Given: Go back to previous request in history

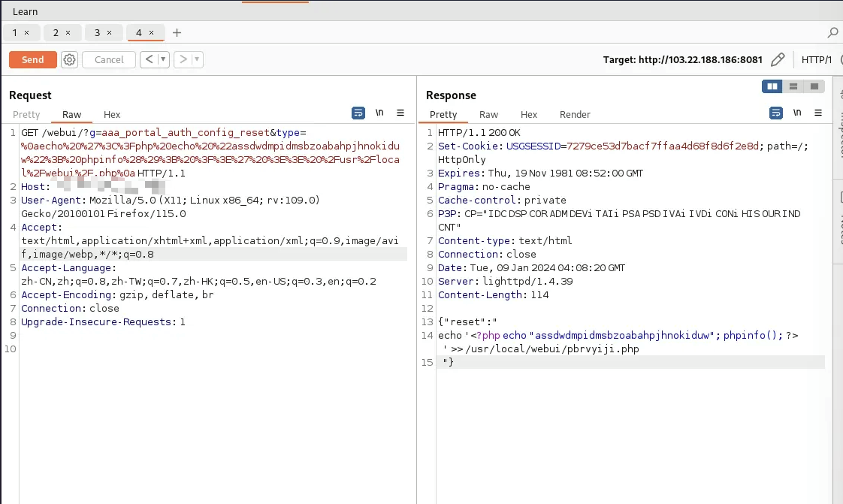Looking at the screenshot, I should point(149,59).
